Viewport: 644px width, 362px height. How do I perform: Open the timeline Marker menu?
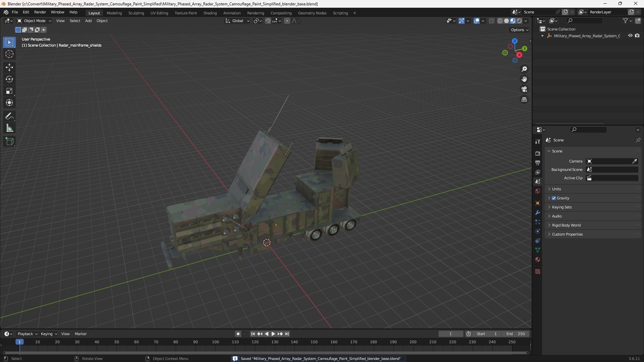tap(80, 334)
